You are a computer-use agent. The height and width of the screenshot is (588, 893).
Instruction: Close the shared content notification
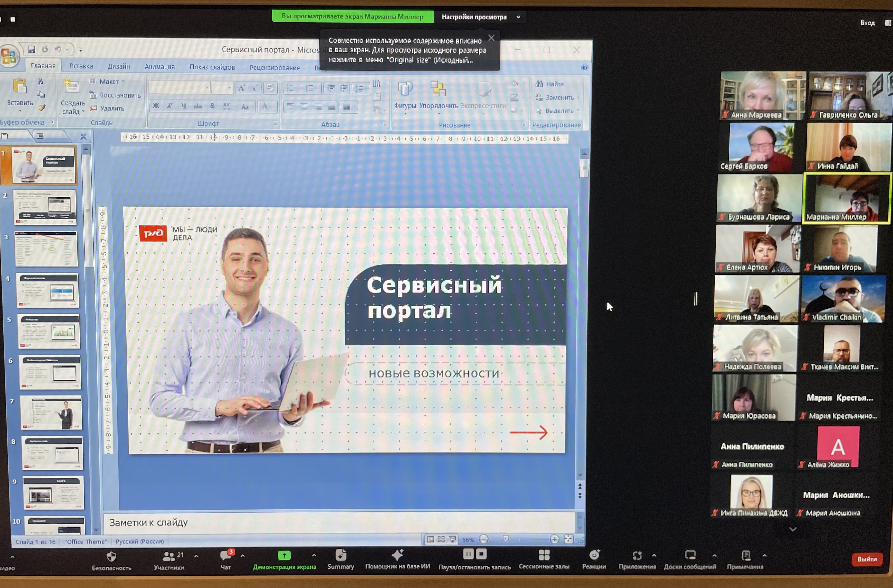(x=491, y=38)
